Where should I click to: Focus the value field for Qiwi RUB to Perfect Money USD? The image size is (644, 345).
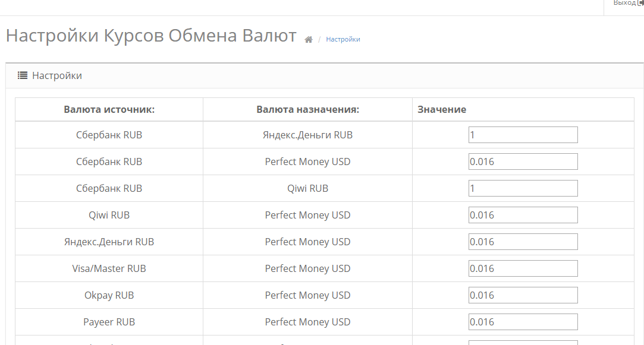523,215
